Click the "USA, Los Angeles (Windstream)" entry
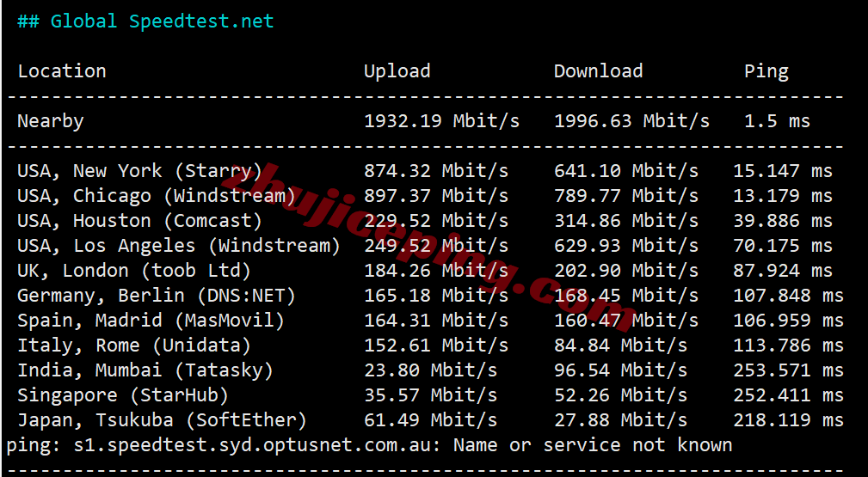 click(x=179, y=246)
